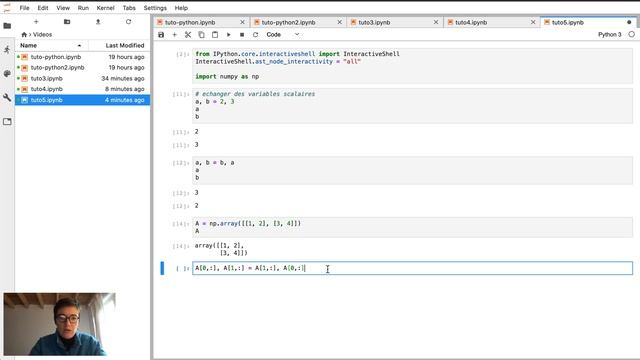
Task: Select tuto-python2.ipynb in the file list
Action: [x=82, y=68]
